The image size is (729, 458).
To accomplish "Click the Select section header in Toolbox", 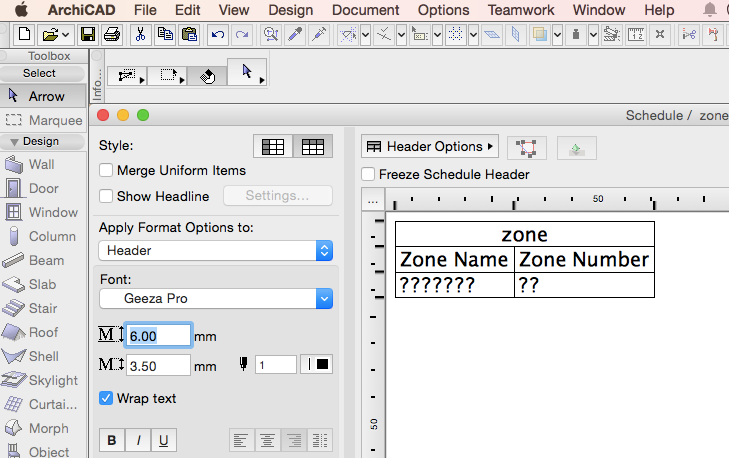I will pos(42,73).
